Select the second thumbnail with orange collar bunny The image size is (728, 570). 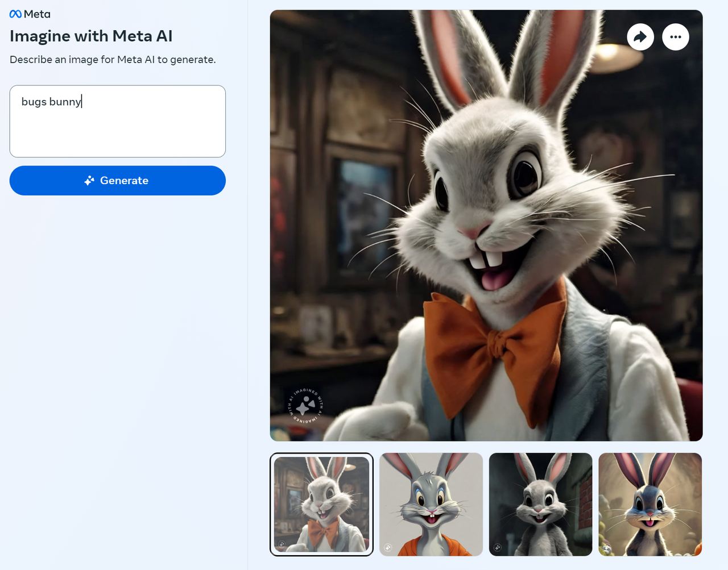(x=431, y=505)
